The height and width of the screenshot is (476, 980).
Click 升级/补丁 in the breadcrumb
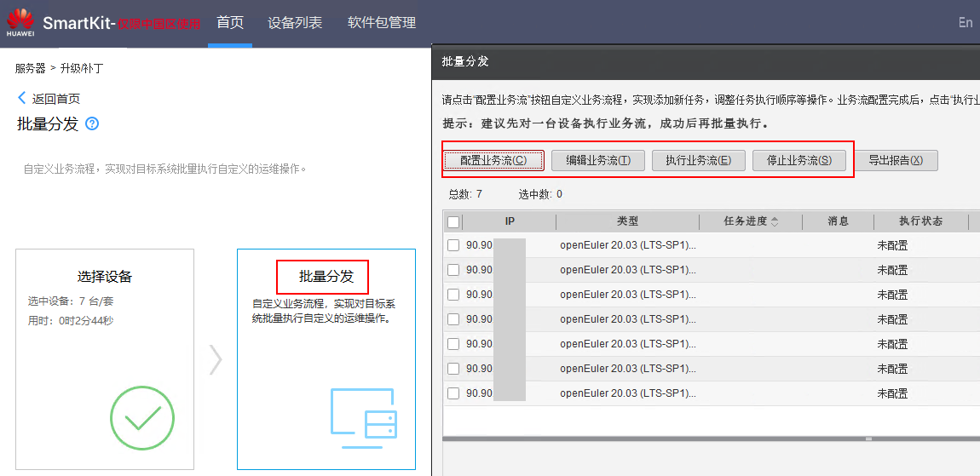[82, 69]
